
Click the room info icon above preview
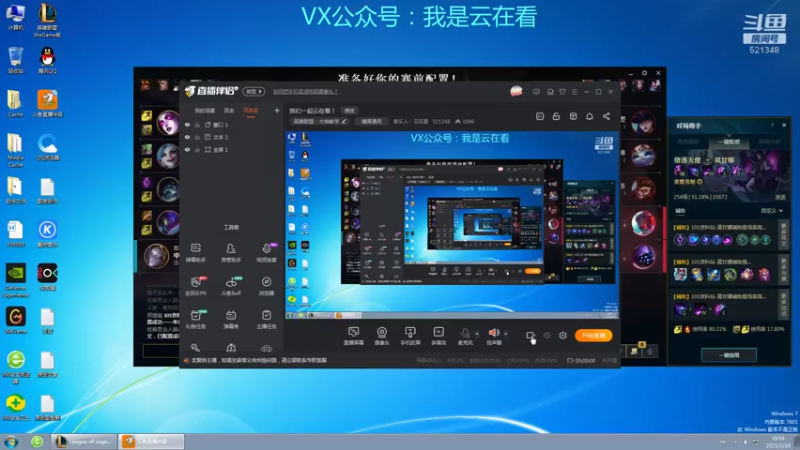(540, 116)
